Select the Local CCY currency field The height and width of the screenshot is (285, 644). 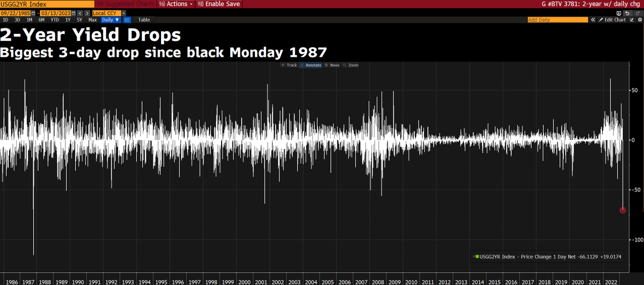tap(106, 13)
